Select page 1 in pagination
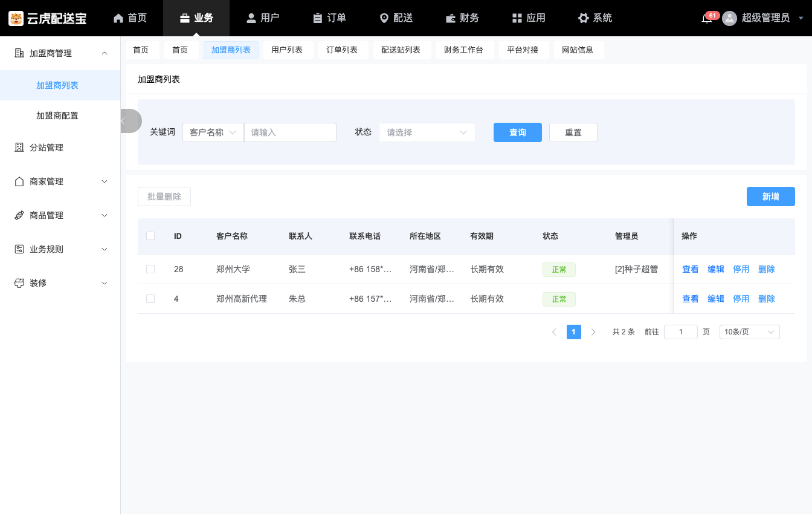The image size is (812, 514). click(574, 332)
